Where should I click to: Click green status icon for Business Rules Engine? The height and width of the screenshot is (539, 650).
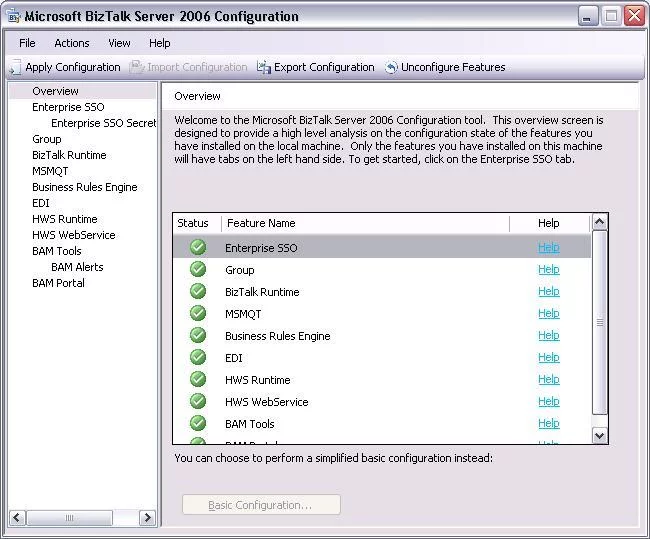coord(198,335)
